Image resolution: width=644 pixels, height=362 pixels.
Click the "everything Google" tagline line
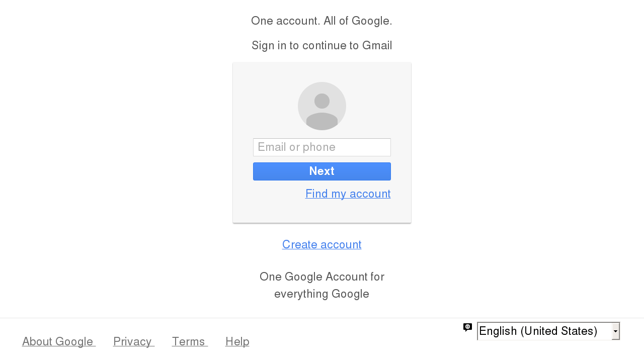(322, 294)
